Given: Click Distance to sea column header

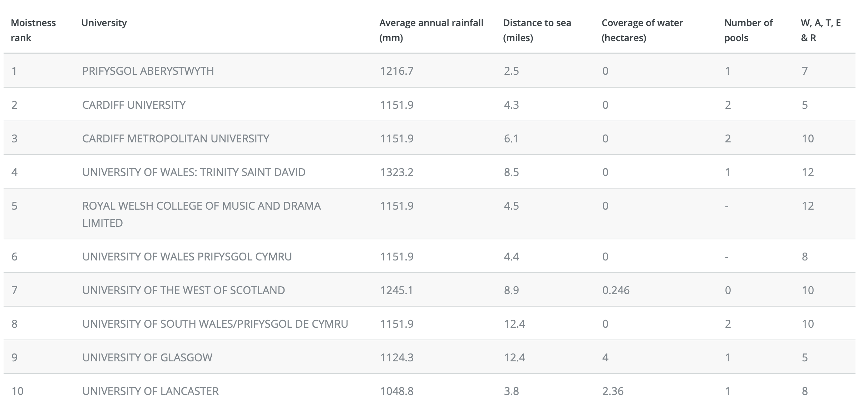Looking at the screenshot, I should click(537, 30).
